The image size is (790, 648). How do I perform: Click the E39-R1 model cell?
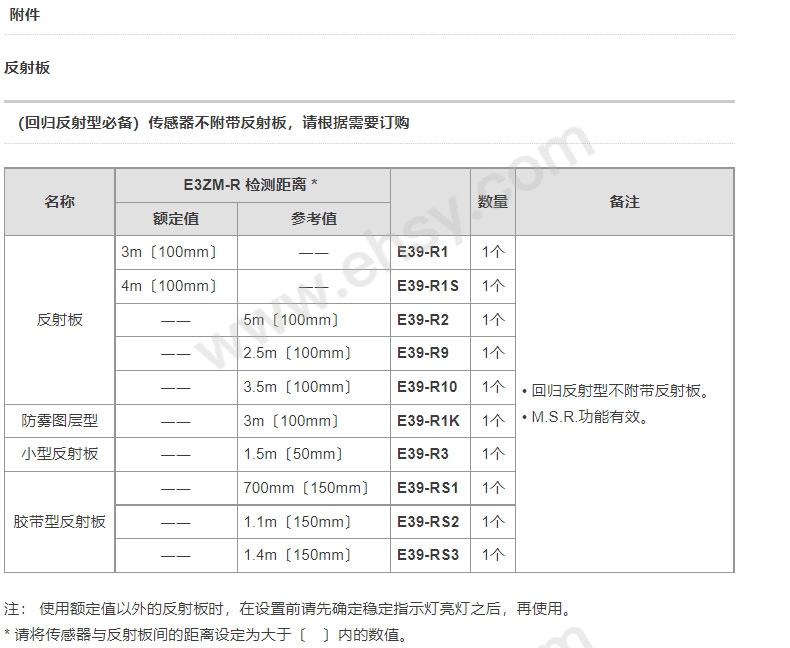coord(430,252)
